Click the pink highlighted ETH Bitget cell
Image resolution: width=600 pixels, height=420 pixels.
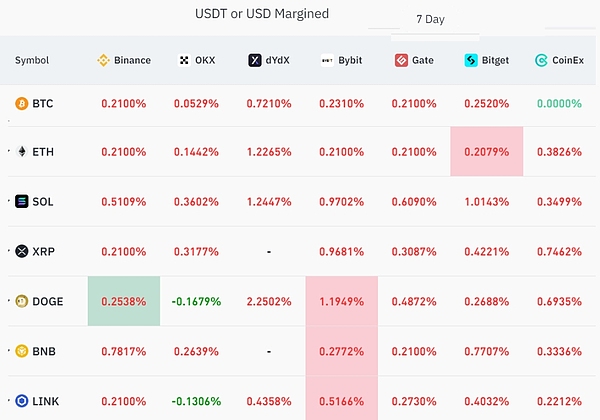(487, 152)
